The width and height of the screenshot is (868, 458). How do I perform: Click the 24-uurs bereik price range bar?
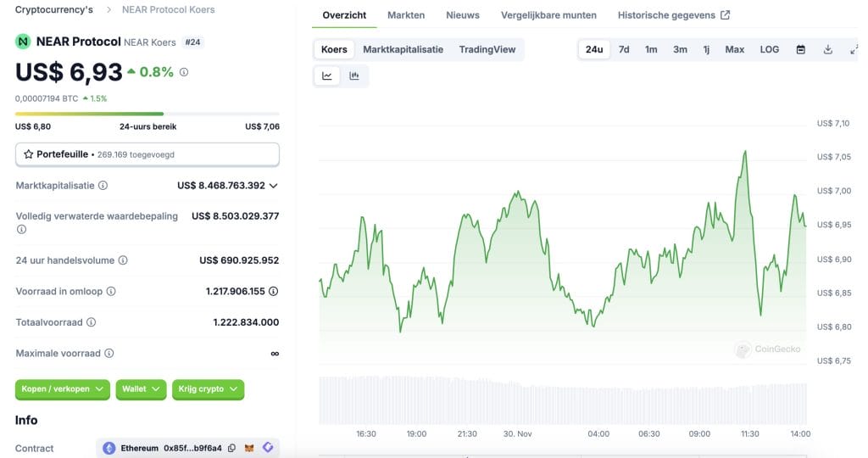[147, 114]
